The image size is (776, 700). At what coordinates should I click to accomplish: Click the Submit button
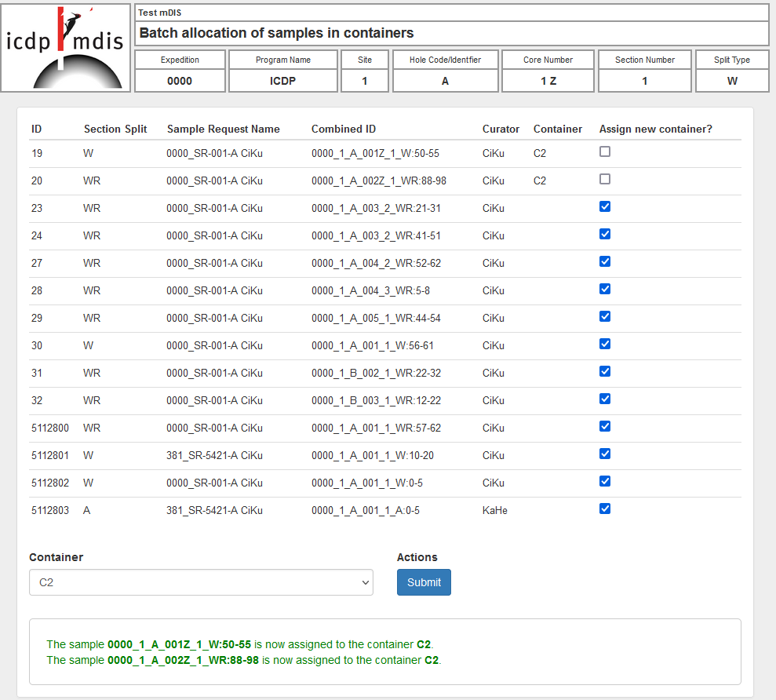pyautogui.click(x=424, y=582)
